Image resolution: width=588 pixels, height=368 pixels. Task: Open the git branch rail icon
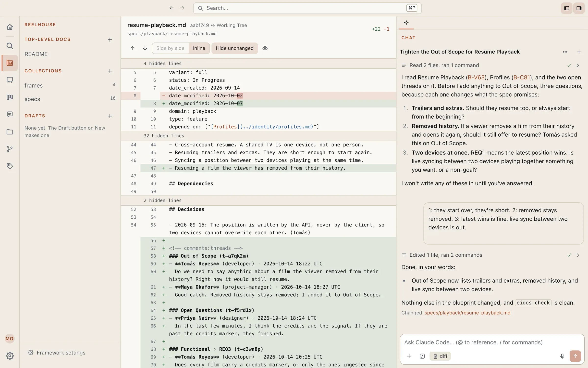tap(10, 149)
